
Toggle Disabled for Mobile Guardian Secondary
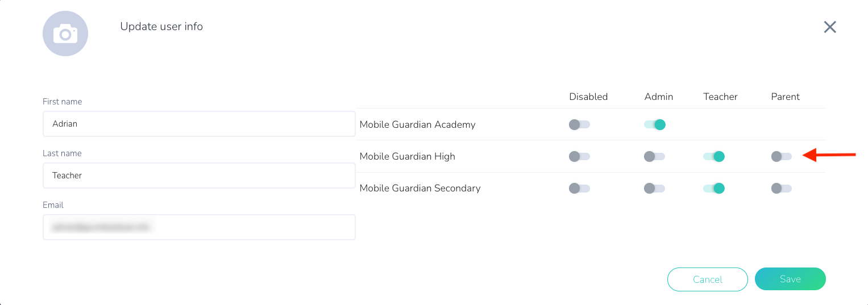(x=579, y=188)
